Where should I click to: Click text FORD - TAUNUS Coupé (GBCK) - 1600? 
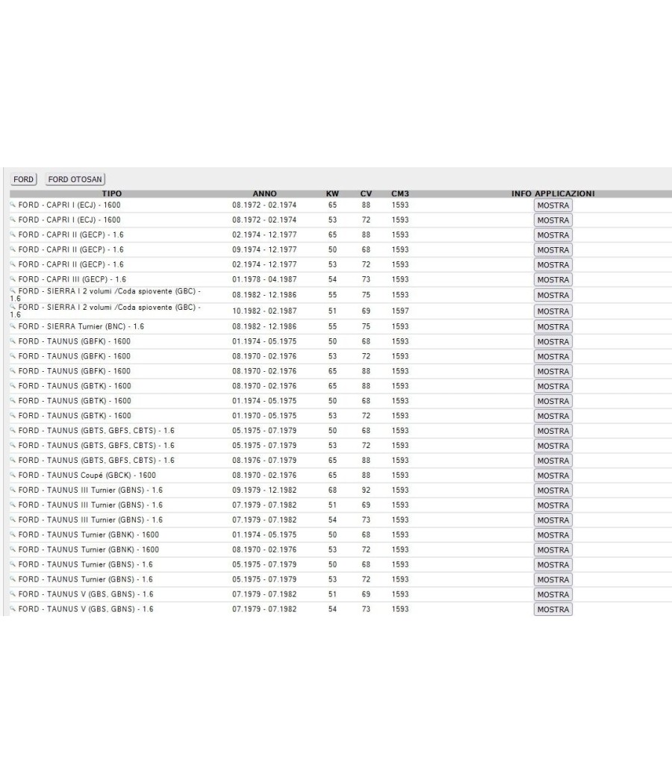[87, 475]
